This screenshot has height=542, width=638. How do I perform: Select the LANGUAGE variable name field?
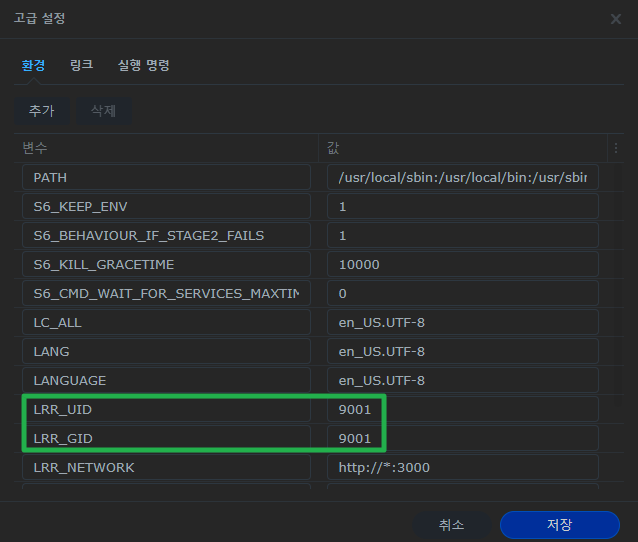click(x=166, y=381)
